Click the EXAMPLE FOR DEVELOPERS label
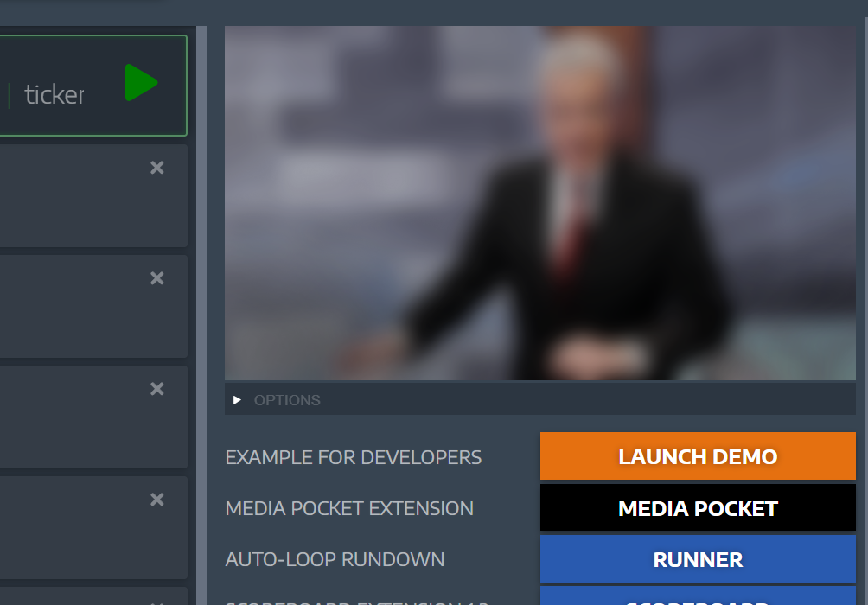The image size is (868, 605). tap(354, 458)
